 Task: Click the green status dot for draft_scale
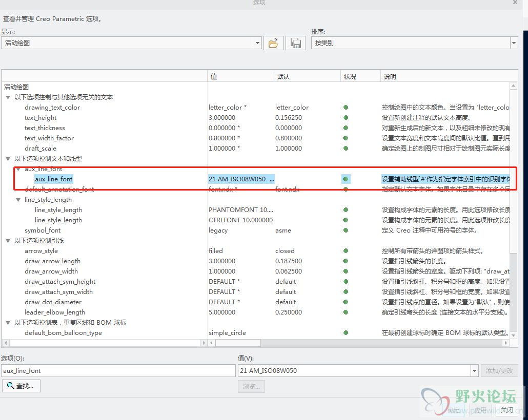tap(346, 149)
